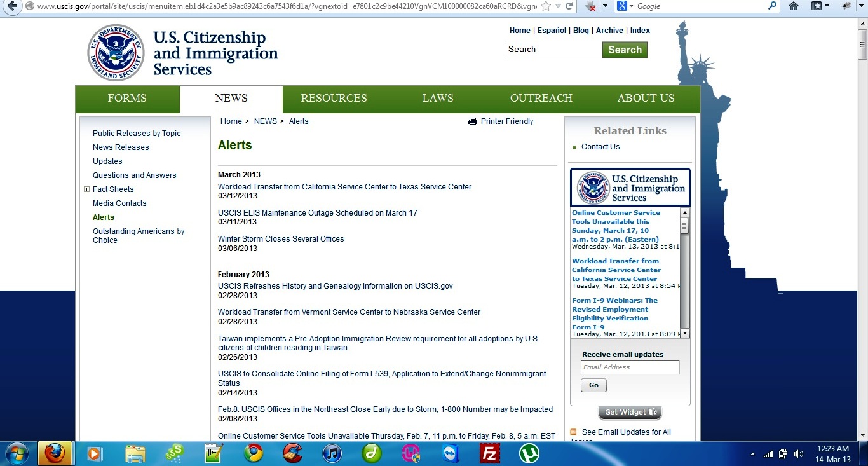This screenshot has height=466, width=868.
Task: Open Windows Explorer folder in taskbar
Action: tap(135, 453)
